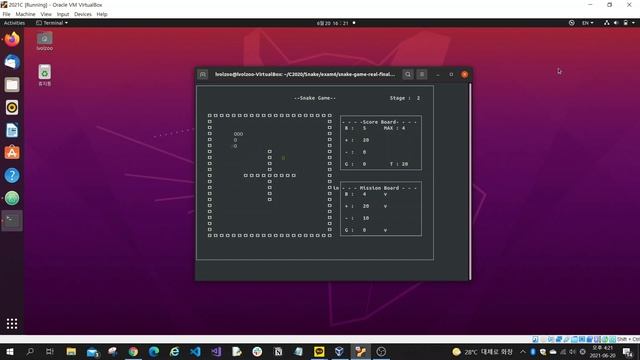Click the network icon in Ubuntu top bar
640x360 pixels.
tap(607, 23)
